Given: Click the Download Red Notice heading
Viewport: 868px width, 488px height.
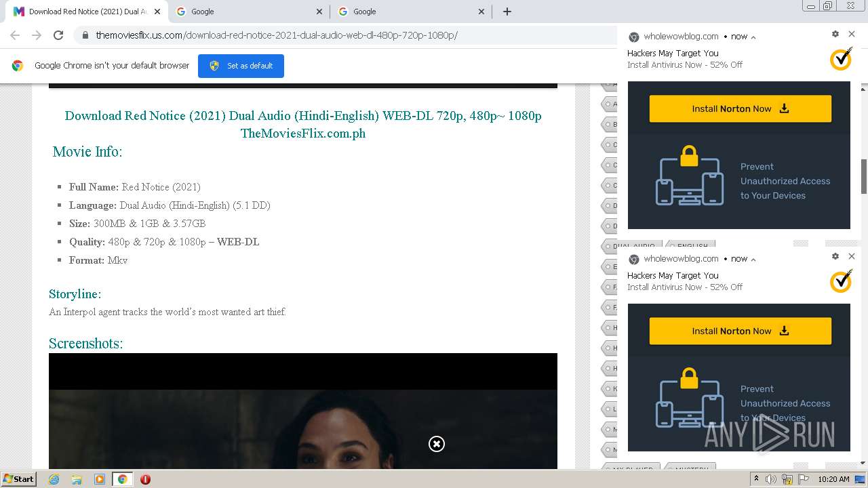Looking at the screenshot, I should [x=303, y=124].
